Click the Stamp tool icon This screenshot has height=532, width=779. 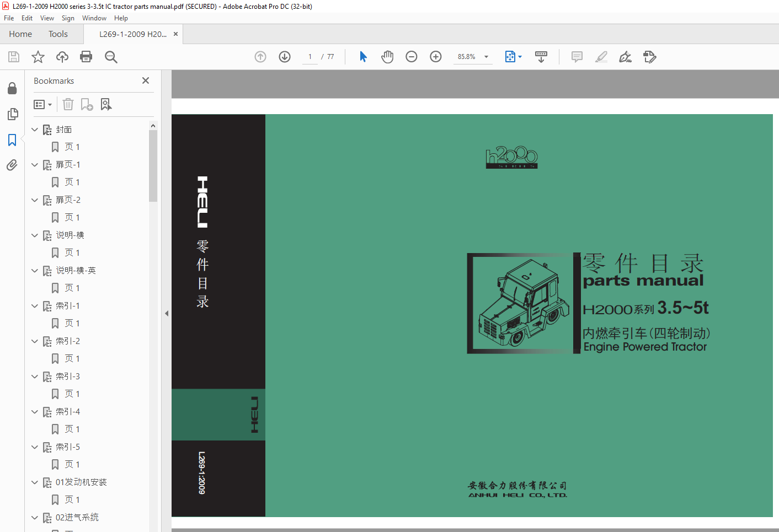click(x=649, y=57)
